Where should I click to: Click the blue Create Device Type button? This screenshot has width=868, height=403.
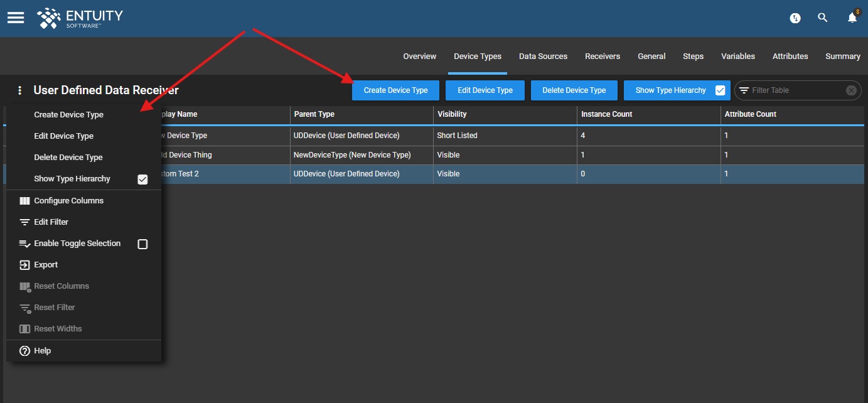(x=395, y=90)
